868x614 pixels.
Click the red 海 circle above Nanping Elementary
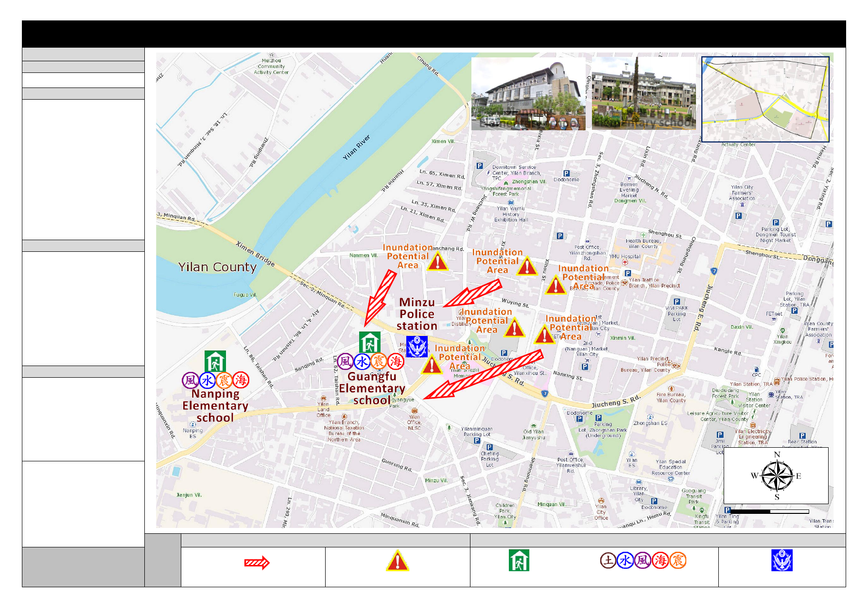coord(241,380)
